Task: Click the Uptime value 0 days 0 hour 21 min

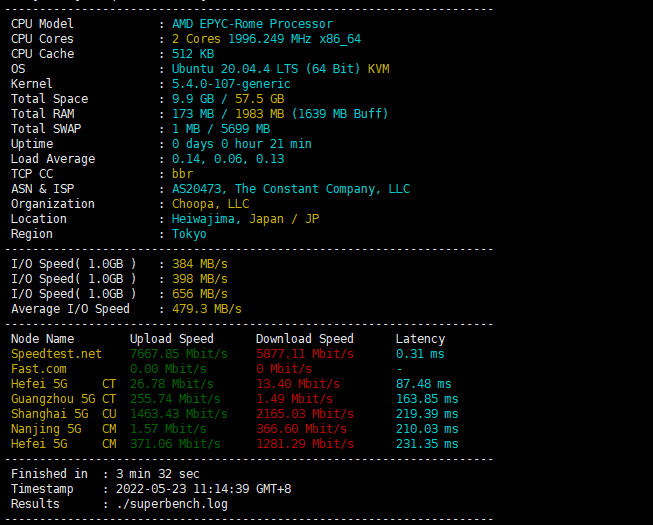Action: click(x=242, y=144)
